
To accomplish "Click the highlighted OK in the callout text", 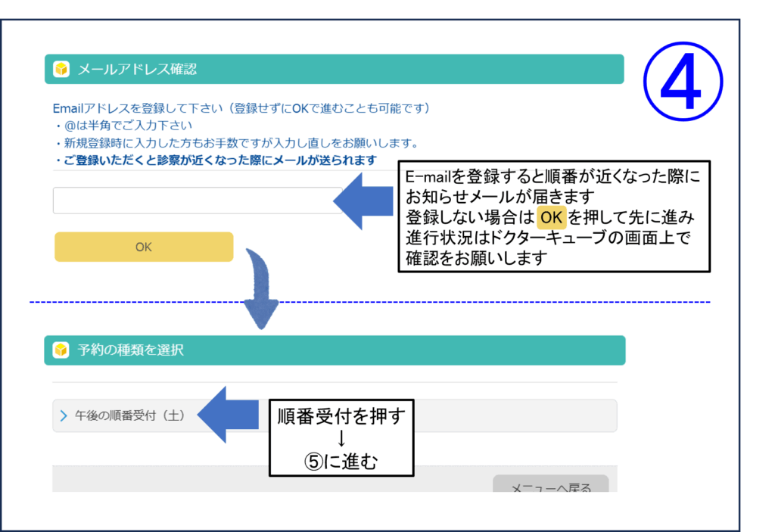I will click(x=551, y=218).
